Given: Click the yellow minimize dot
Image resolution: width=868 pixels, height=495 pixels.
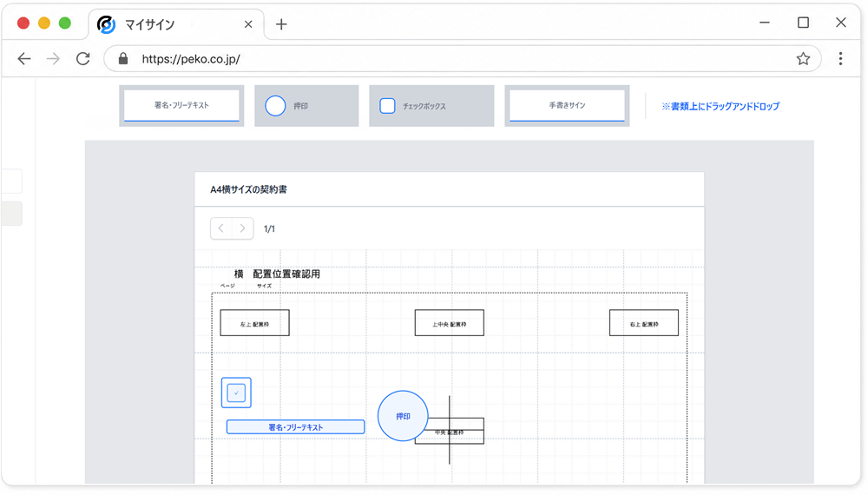Looking at the screenshot, I should (44, 23).
